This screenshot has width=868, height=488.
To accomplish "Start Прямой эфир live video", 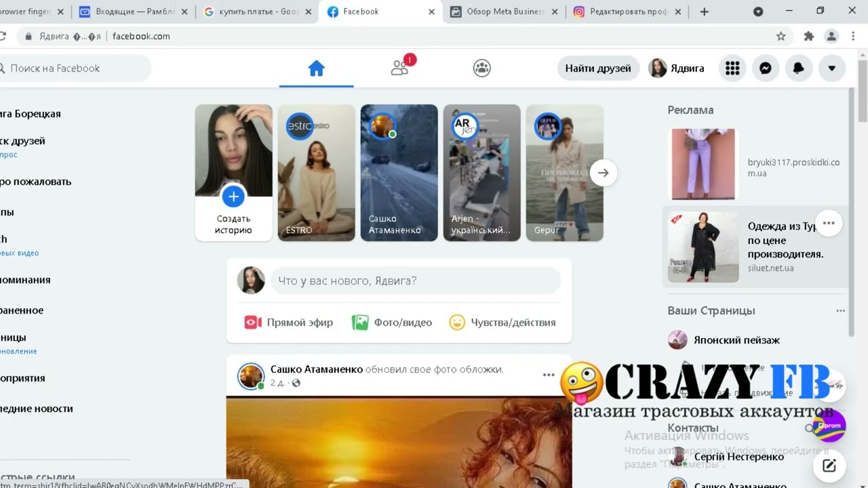I will [289, 323].
